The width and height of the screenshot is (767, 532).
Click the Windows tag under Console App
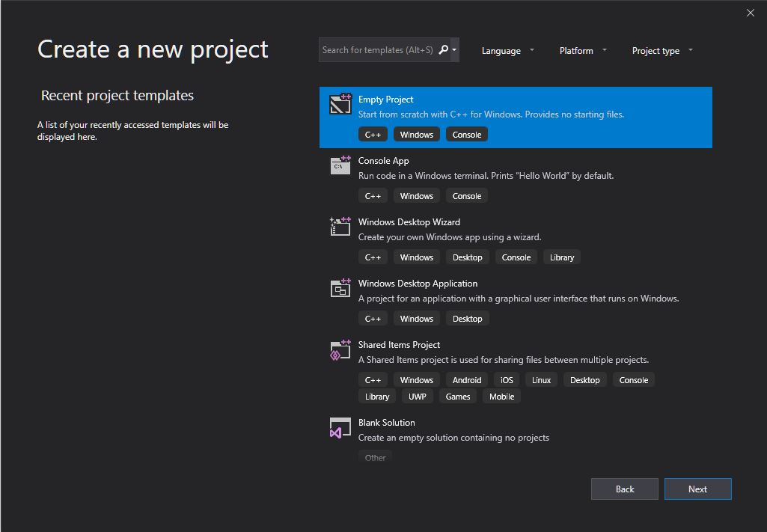[417, 196]
